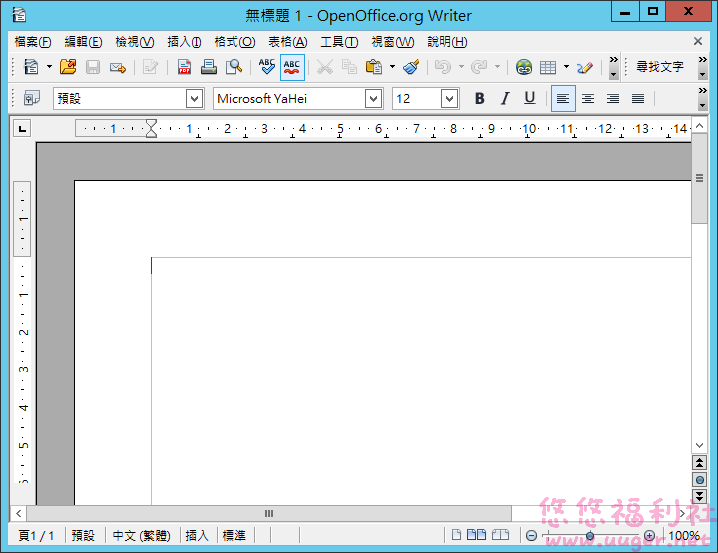718x553 pixels.
Task: Toggle AutoSpellcheck ABC icon
Action: 292,67
